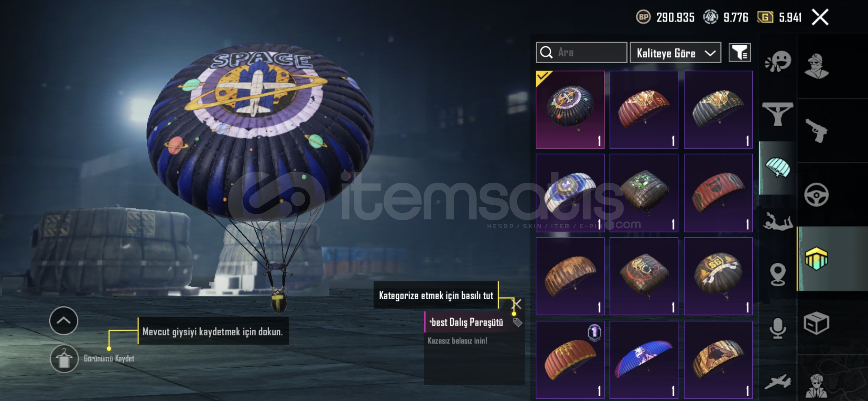The image size is (868, 401).
Task: Expand the up-chevron circle button
Action: point(63,321)
